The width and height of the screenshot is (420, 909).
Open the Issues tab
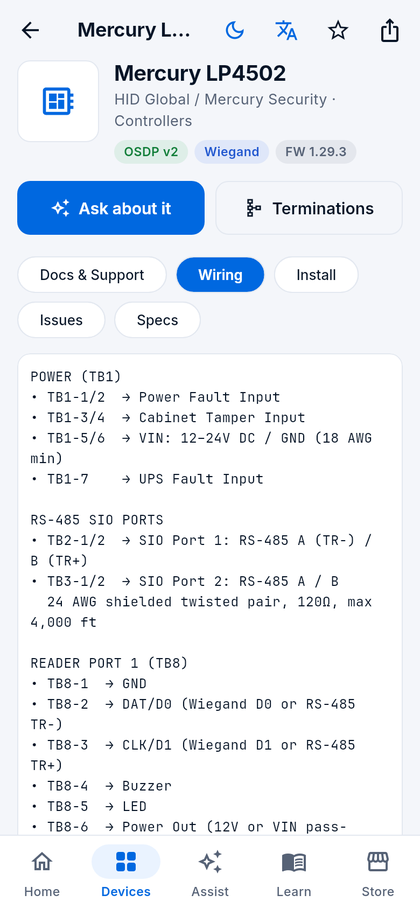61,320
